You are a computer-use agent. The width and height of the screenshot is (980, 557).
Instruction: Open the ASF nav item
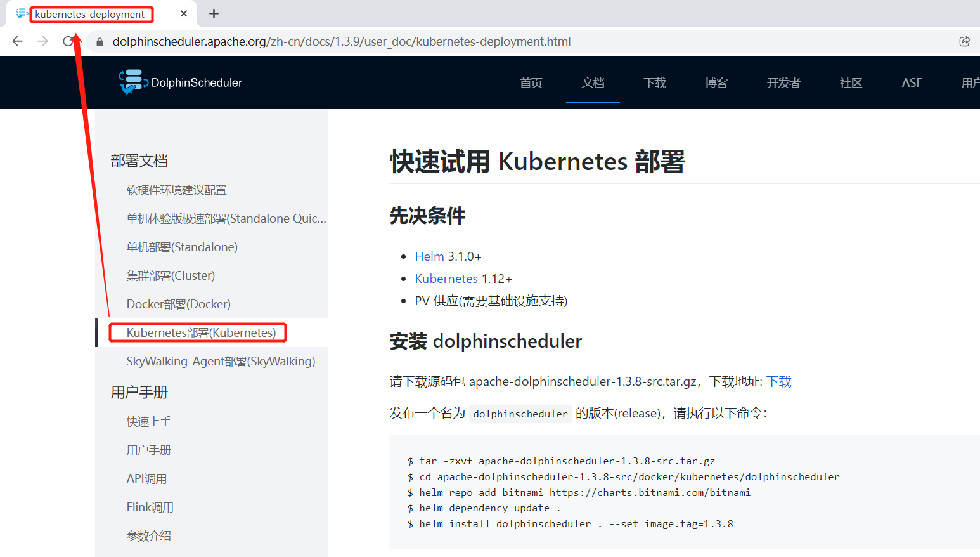coord(912,83)
